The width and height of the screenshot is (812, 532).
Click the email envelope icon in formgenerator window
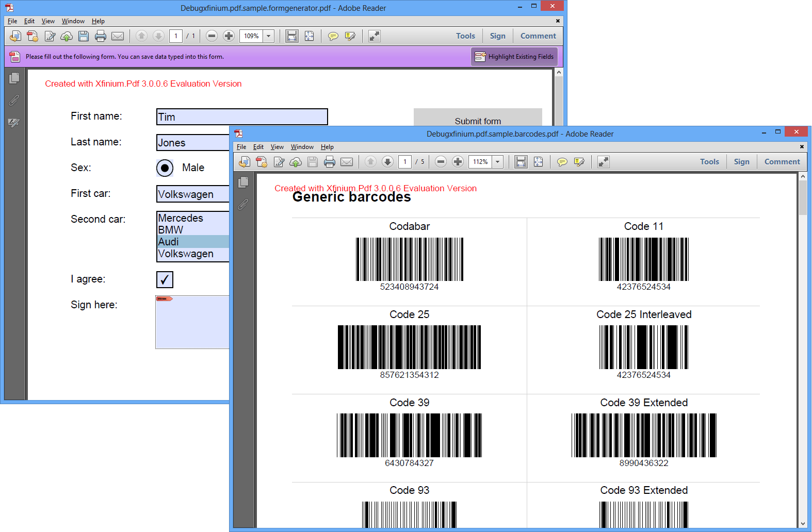click(118, 36)
